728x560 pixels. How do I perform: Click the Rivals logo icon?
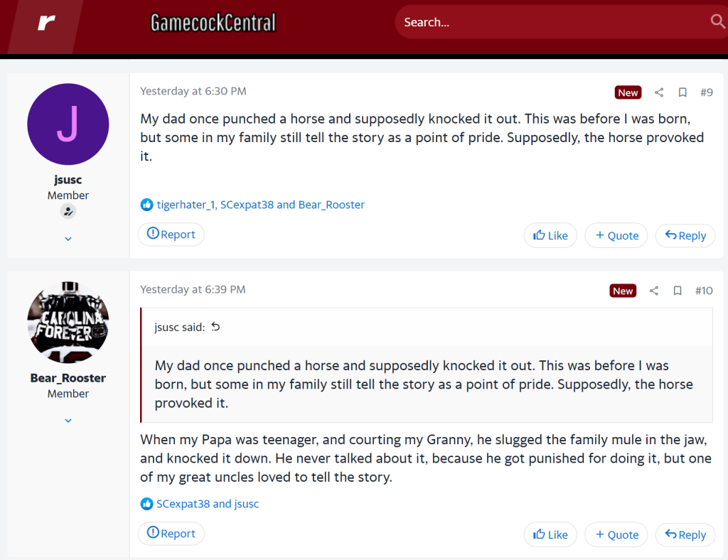[46, 23]
